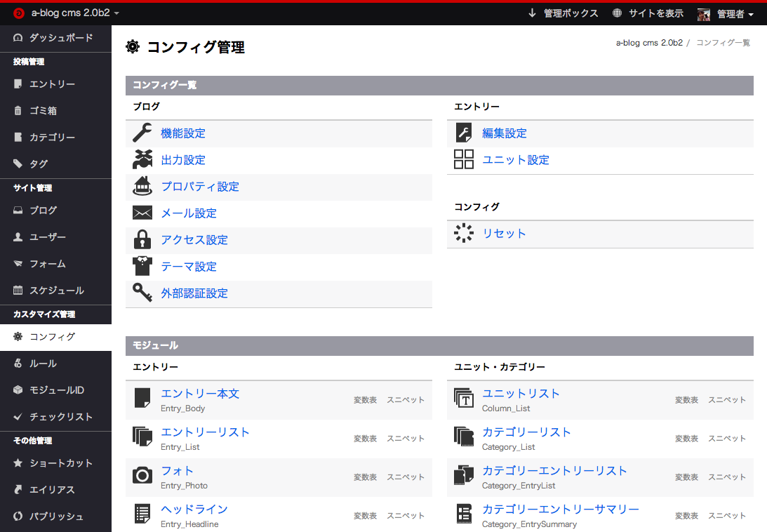Click the wrench icon for 機能設定
Screen dimensions: 767x532
click(x=142, y=133)
